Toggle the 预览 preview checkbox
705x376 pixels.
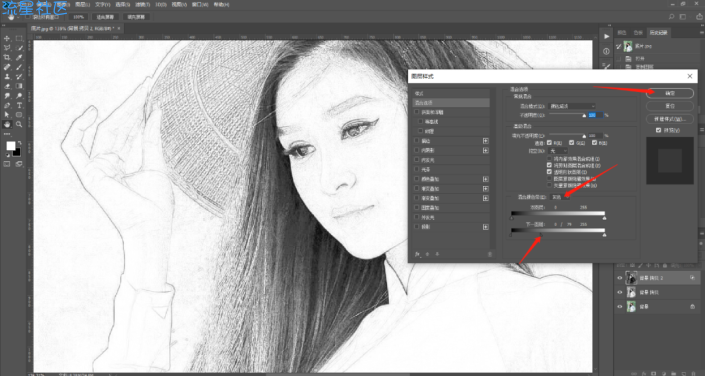(x=659, y=130)
